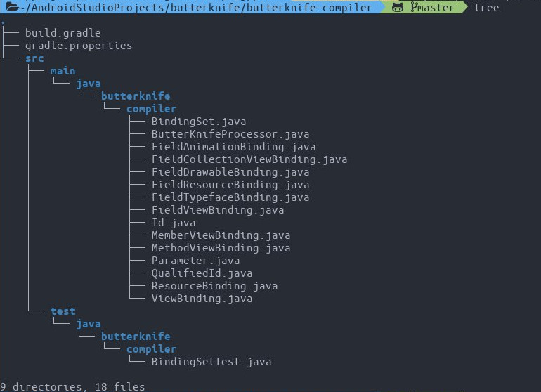The width and height of the screenshot is (541, 392).
Task: Select the '9 directories, 18 files' summary line
Action: pos(72,387)
